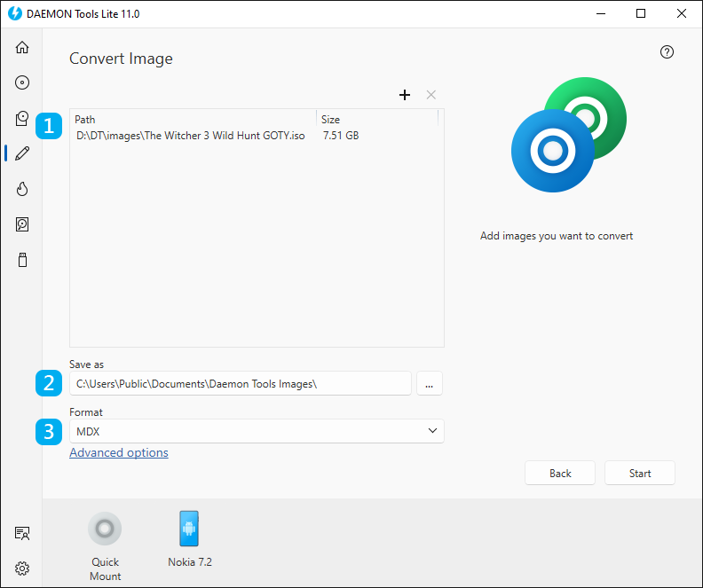703x588 pixels.
Task: Open the Advanced options link
Action: click(x=119, y=453)
